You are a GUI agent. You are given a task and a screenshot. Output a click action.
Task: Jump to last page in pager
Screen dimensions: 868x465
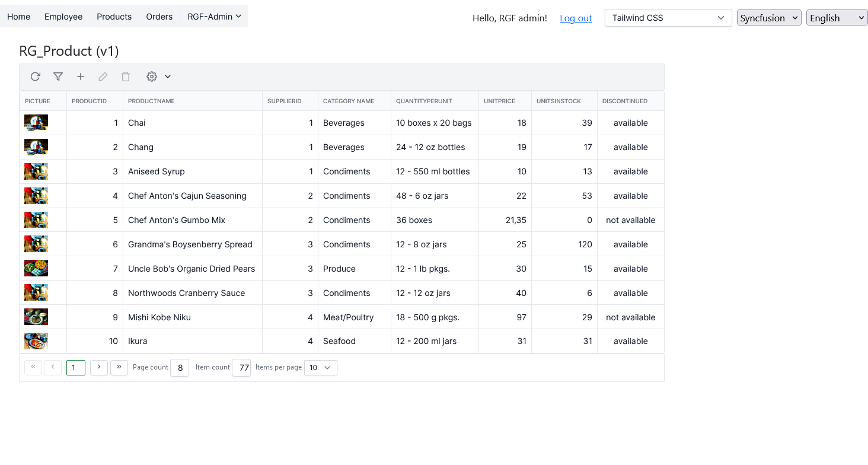pyautogui.click(x=119, y=367)
